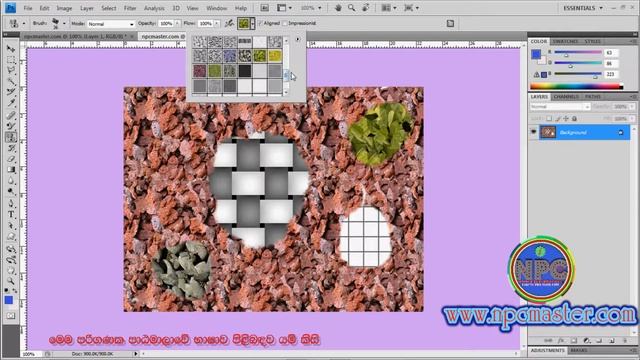640x360 pixels.
Task: Open the Image menu
Action: point(64,8)
